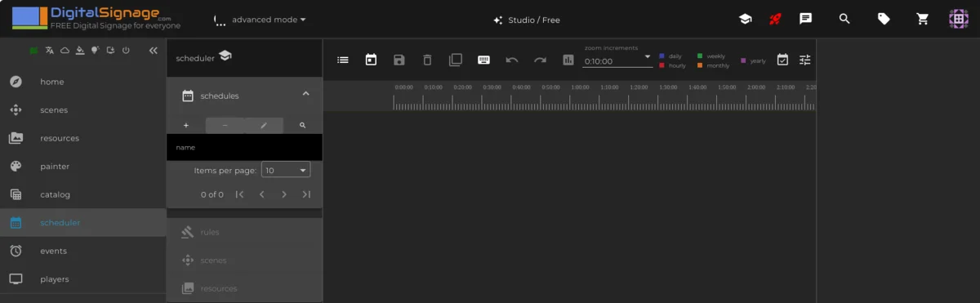Click the 2:00:00 mark on timeline ruler
The image size is (980, 303).
tap(756, 87)
